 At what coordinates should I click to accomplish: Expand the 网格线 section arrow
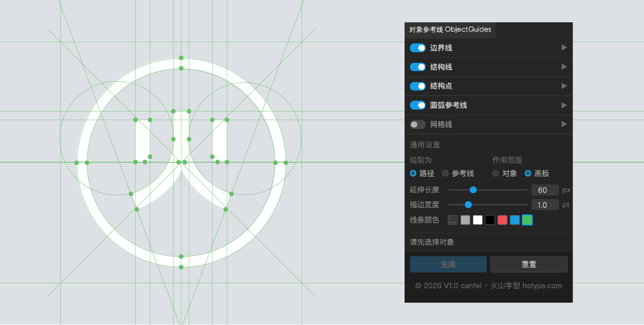tap(564, 124)
